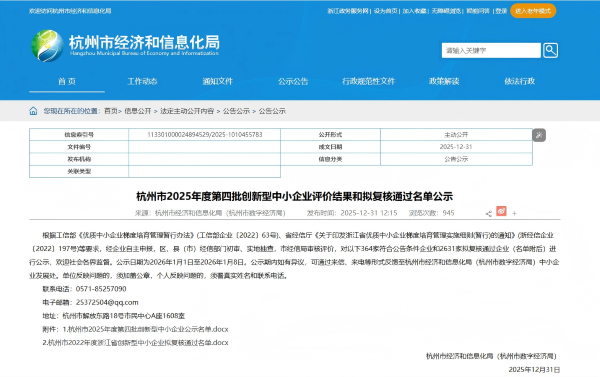Viewport: 600px width, 377px height.
Task: Click the 关联类型 table label
Action: [79, 171]
